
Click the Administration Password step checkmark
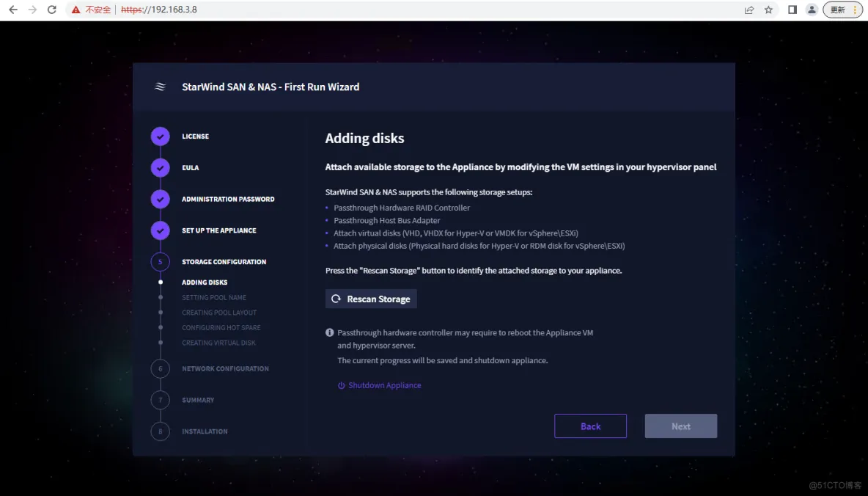click(x=160, y=199)
